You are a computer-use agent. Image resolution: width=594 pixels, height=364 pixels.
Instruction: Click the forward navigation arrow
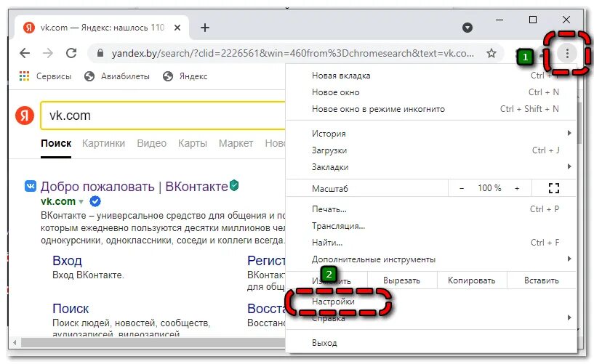(48, 53)
